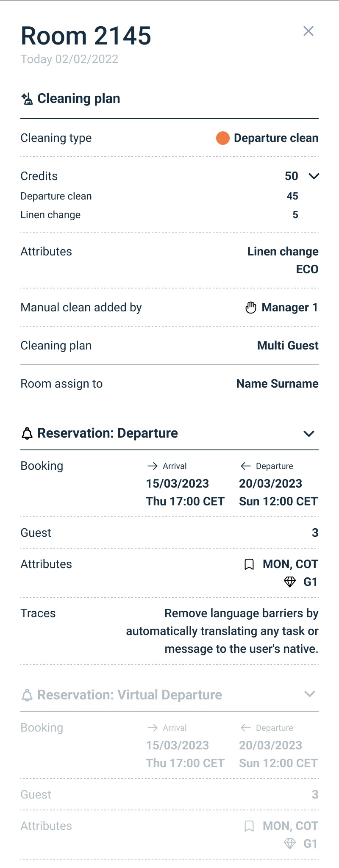Click the cleaning broom icon
The image size is (339, 868).
[x=27, y=99]
